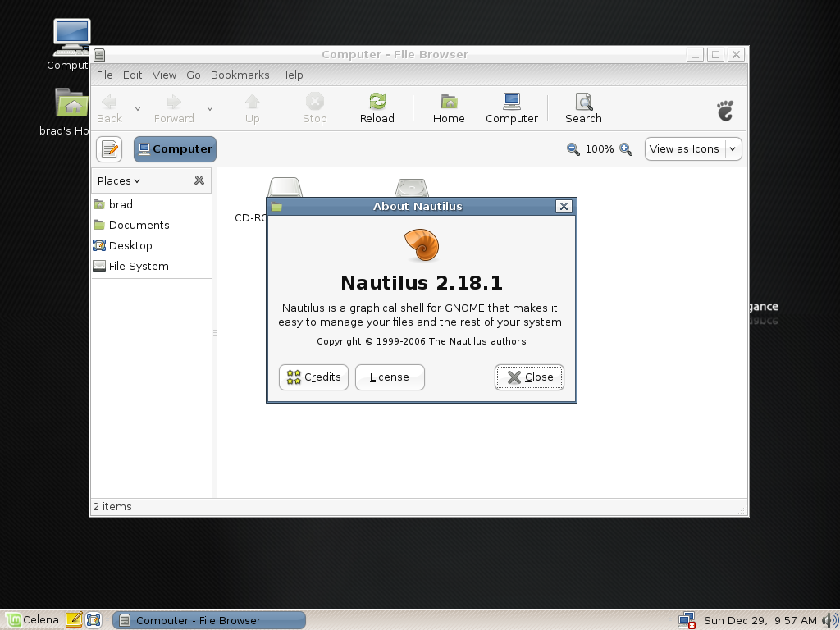Click the hard drive icon in file view
The image size is (840, 630).
click(412, 188)
